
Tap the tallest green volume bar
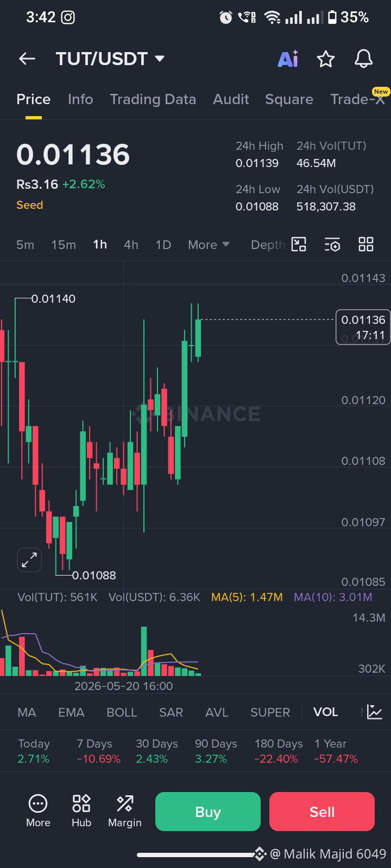point(144,651)
